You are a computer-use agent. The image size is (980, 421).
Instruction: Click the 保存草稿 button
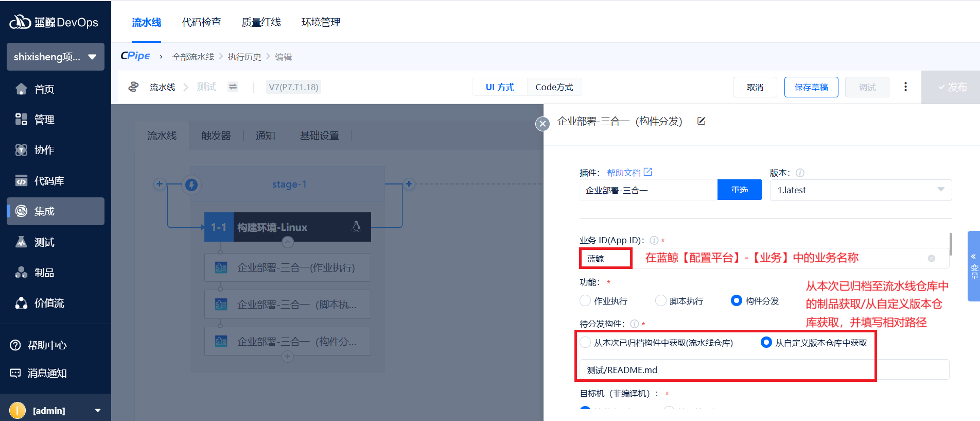tap(811, 87)
